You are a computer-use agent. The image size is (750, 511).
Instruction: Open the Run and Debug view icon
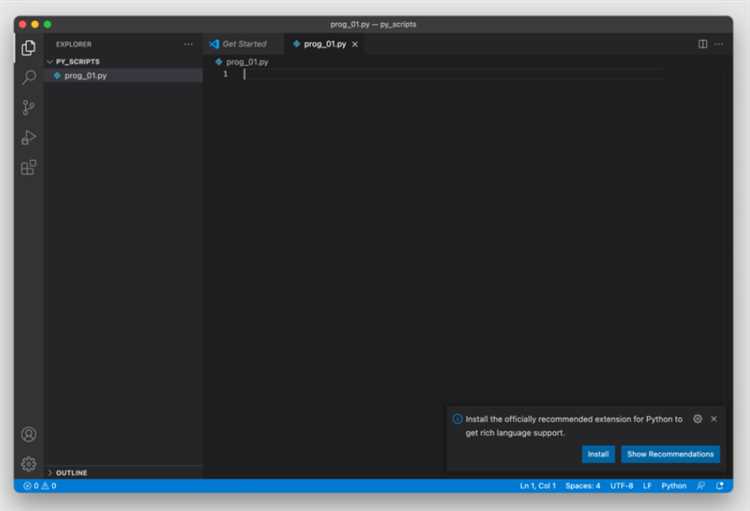tap(28, 137)
